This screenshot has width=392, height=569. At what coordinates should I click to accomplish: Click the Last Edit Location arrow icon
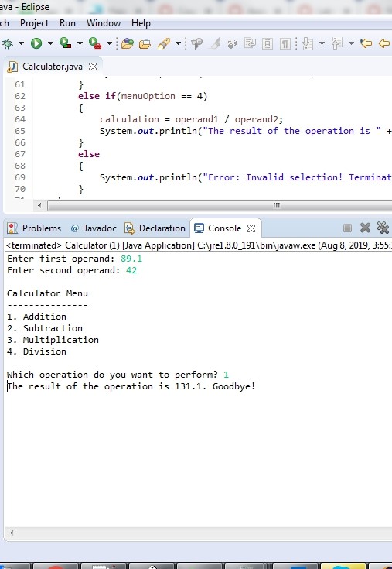click(x=366, y=43)
